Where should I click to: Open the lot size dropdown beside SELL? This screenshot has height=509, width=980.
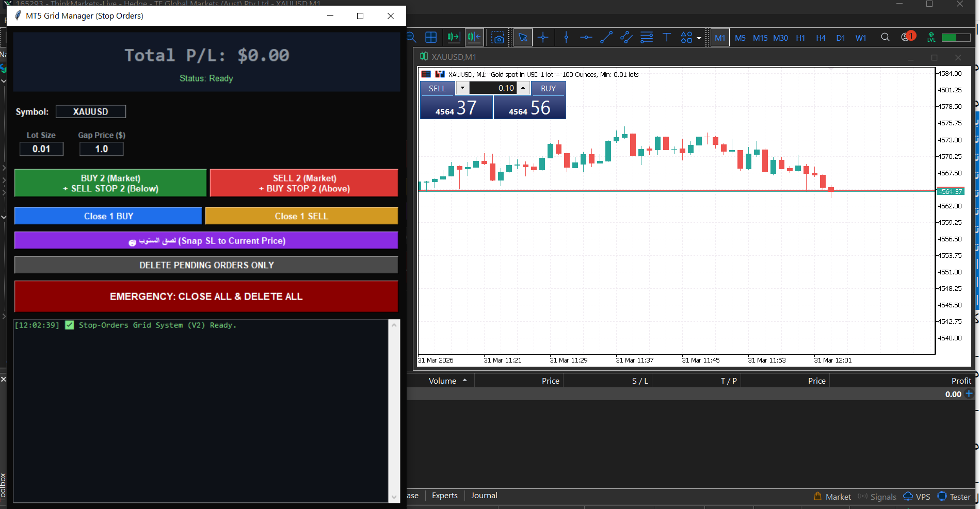[462, 88]
